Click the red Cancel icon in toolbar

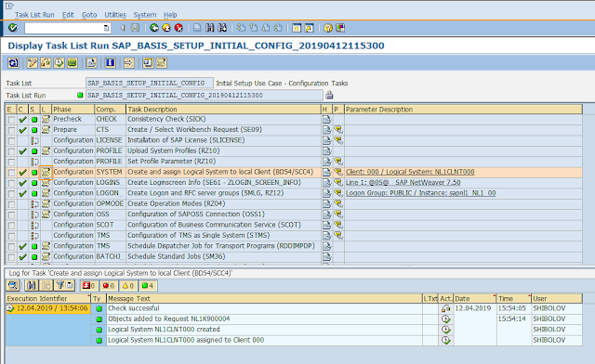(178, 28)
